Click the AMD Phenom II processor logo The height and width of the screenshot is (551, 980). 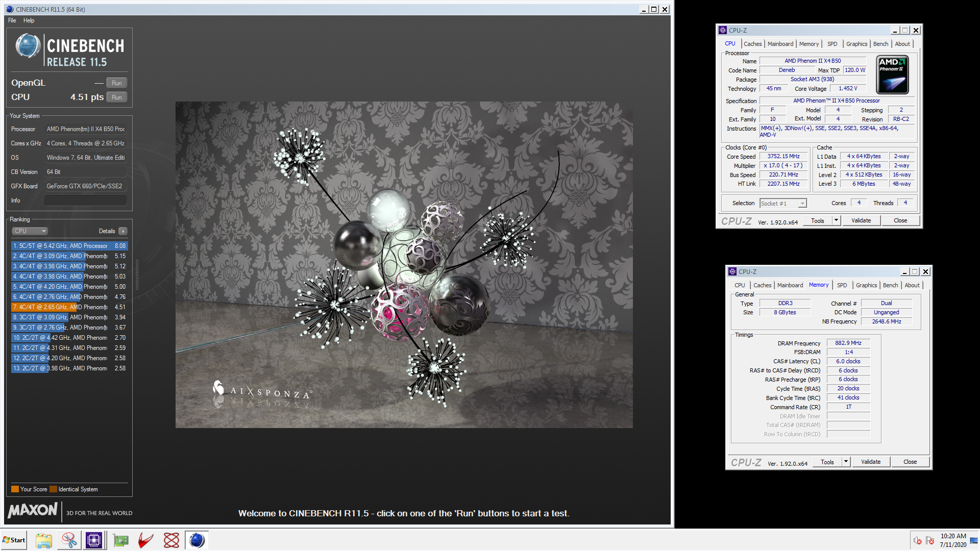[892, 75]
